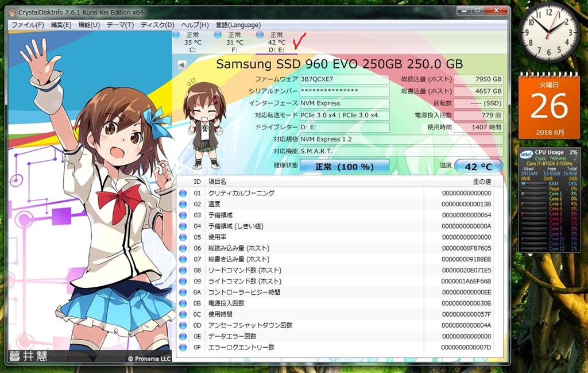Open the ヘルプ(H) menu
Screen dimensions: 588x373
click(195, 25)
